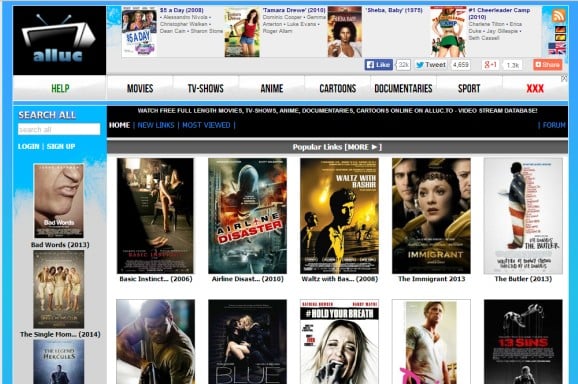This screenshot has height=384, width=578.
Task: Click the NEW LINKS link
Action: tap(156, 125)
